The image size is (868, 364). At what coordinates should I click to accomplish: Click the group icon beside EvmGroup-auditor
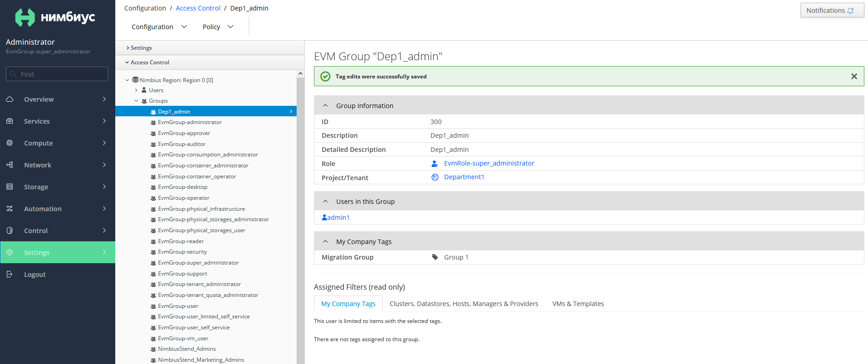[x=153, y=144]
